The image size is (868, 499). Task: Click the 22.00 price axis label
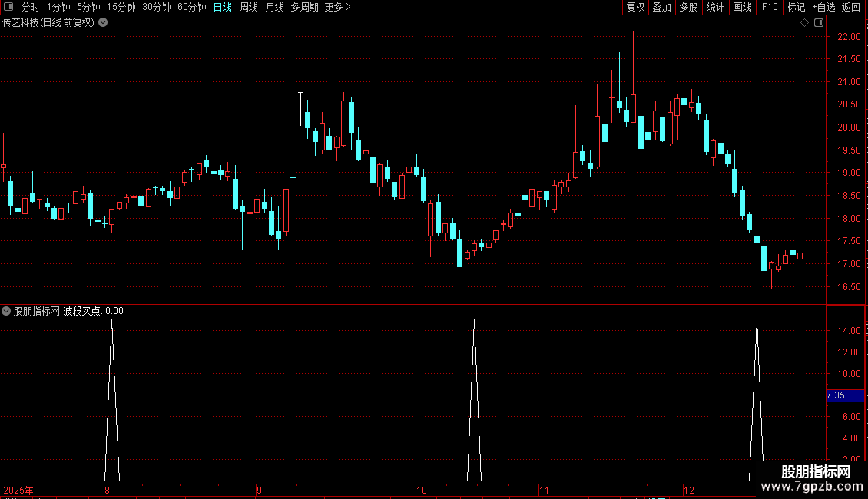pyautogui.click(x=849, y=37)
